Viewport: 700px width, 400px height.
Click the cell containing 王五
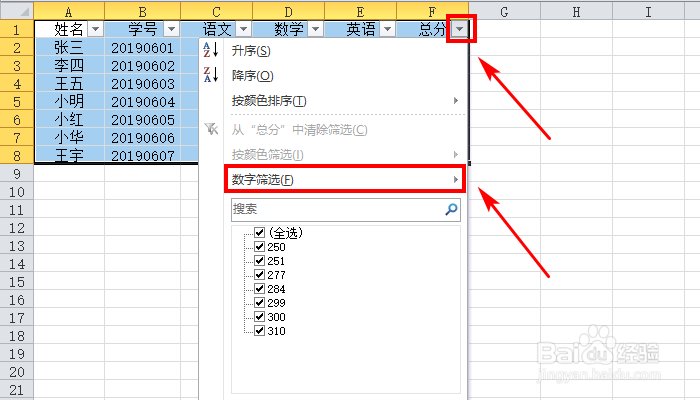coord(69,83)
